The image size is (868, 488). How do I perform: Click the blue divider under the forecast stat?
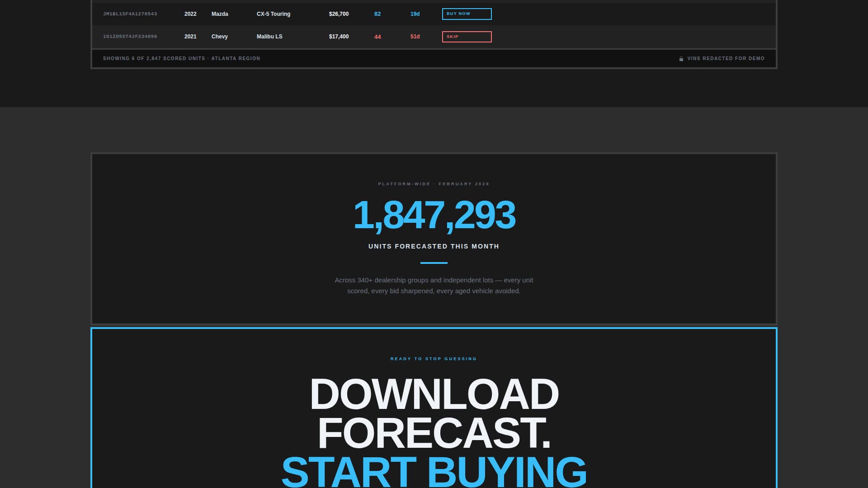coord(434,262)
